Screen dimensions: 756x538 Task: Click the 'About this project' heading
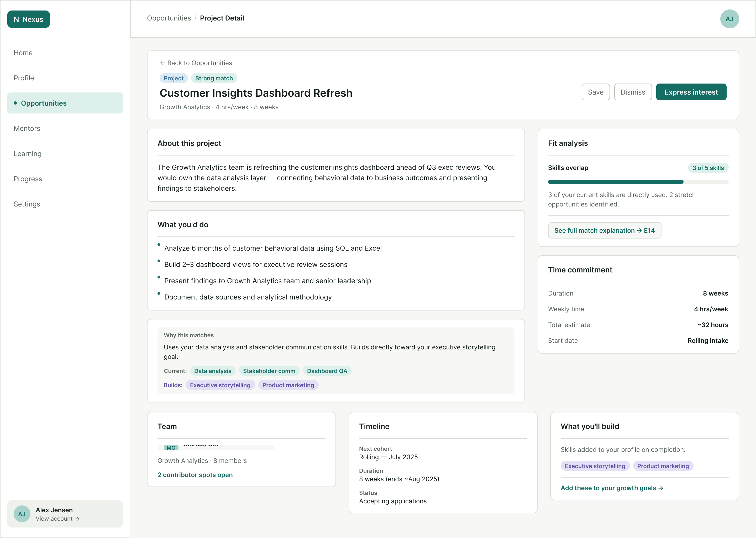click(189, 143)
